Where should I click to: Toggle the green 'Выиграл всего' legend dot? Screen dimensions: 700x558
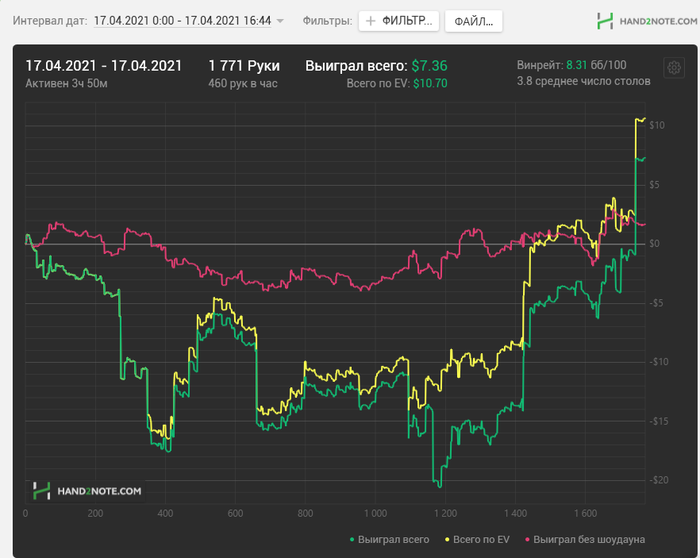[352, 540]
